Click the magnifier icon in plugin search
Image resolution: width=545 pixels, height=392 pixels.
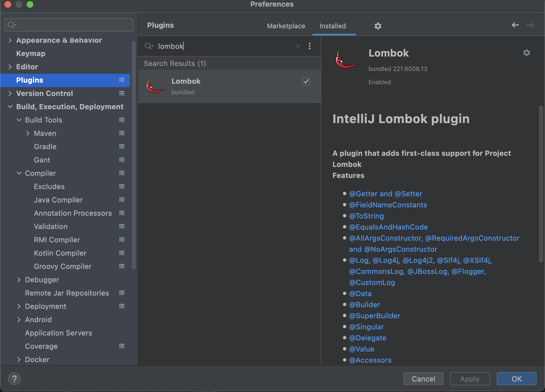[149, 46]
